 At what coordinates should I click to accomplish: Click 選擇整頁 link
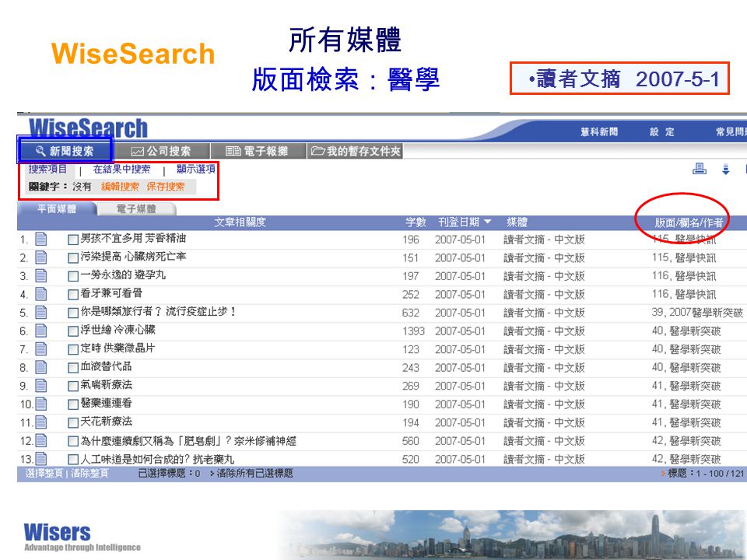click(44, 474)
